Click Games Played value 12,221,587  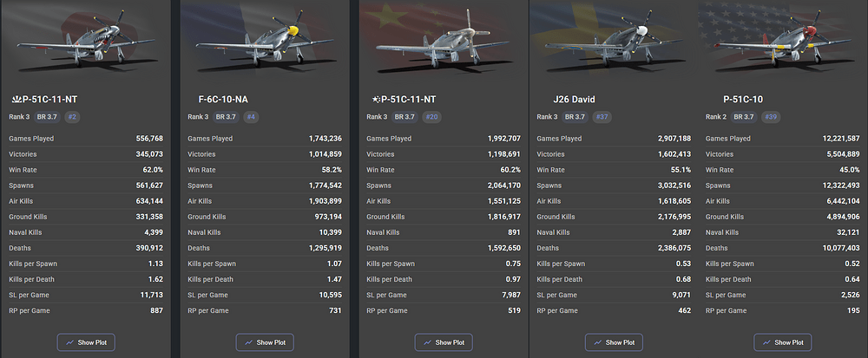tap(839, 139)
